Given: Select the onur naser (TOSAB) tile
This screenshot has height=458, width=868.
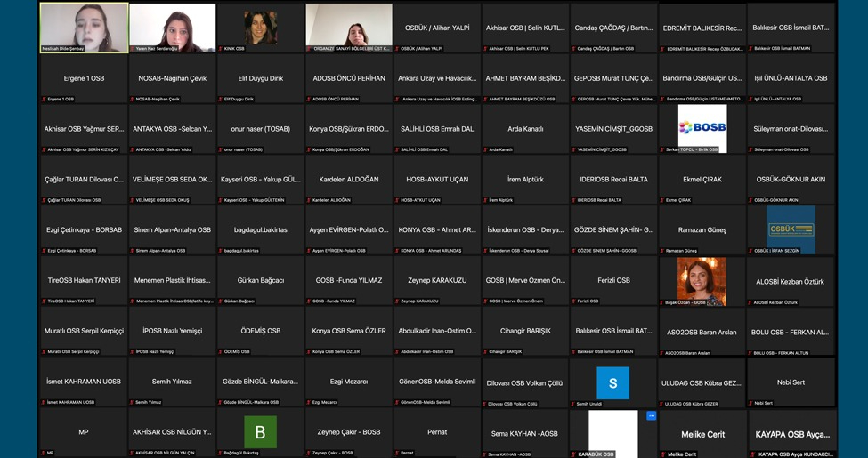Looking at the screenshot, I should coord(260,129).
